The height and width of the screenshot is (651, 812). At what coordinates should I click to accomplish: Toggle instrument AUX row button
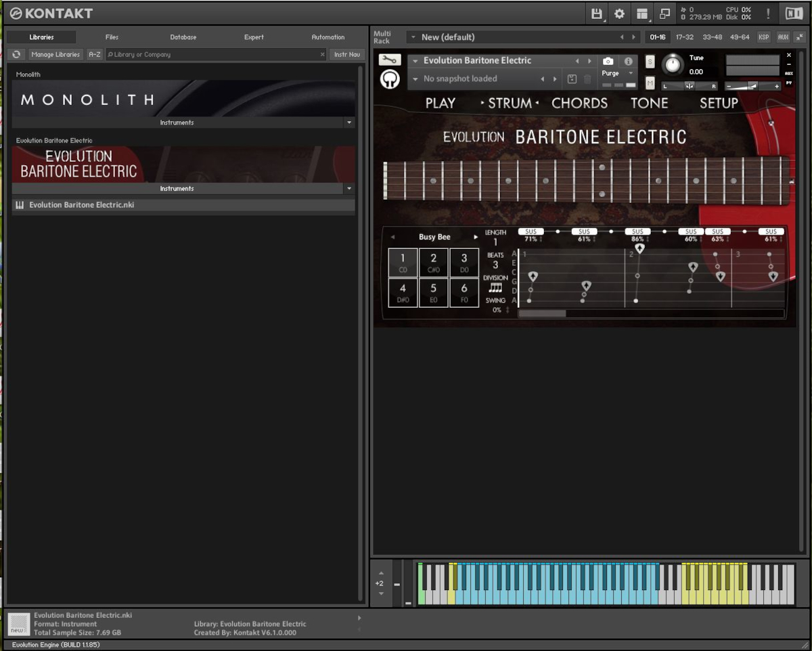tap(789, 73)
